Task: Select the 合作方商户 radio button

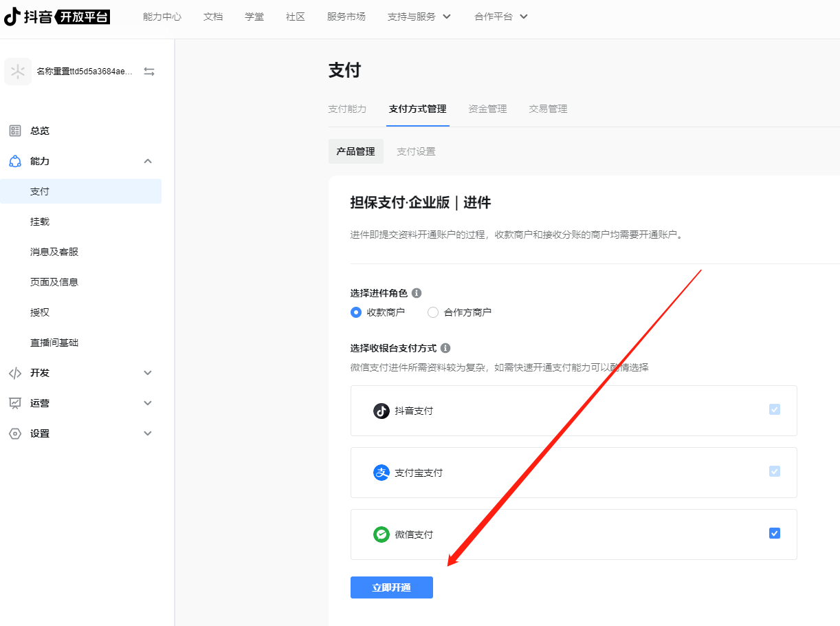Action: tap(433, 312)
